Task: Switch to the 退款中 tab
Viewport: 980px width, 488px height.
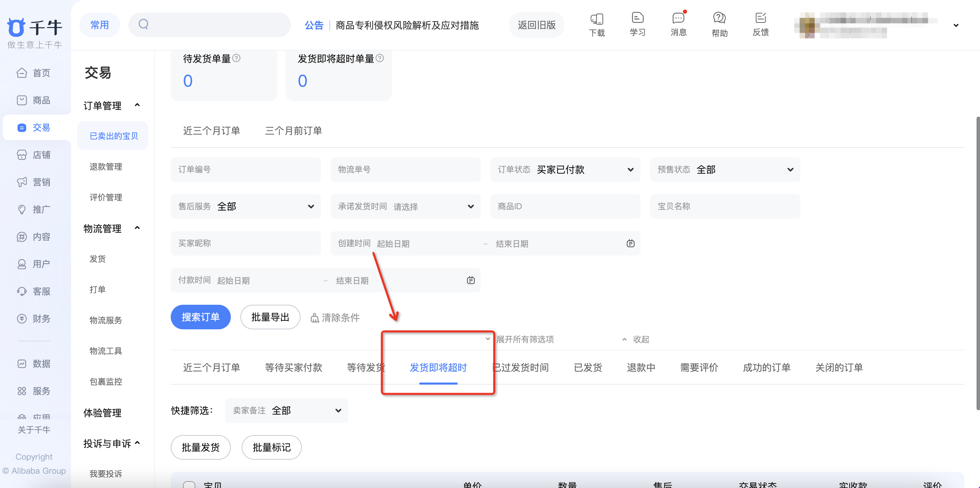Action: click(x=641, y=368)
